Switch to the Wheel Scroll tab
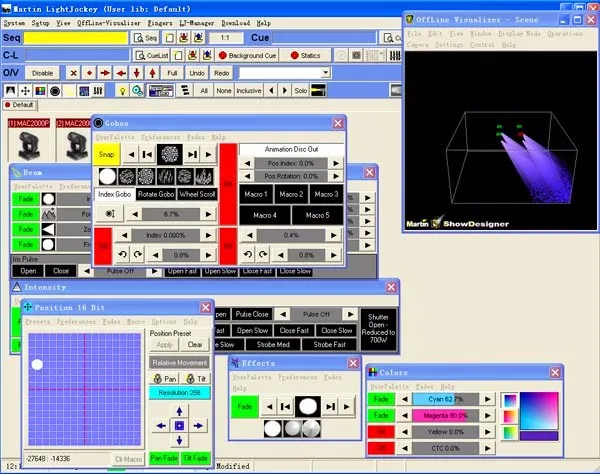Screen dimensions: 600x474 [197, 194]
